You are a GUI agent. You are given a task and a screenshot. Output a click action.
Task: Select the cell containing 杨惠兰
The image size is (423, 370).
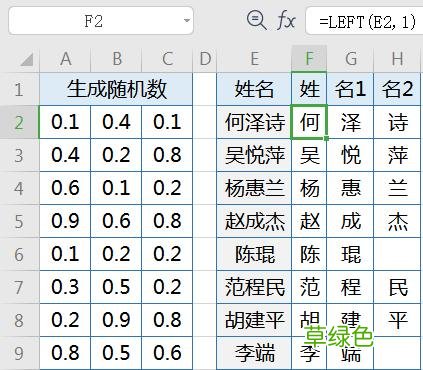tap(254, 188)
